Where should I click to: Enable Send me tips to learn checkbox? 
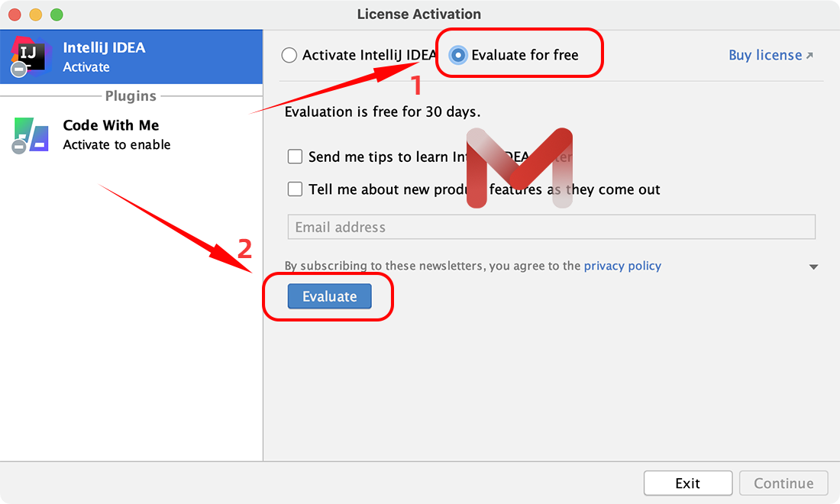296,157
